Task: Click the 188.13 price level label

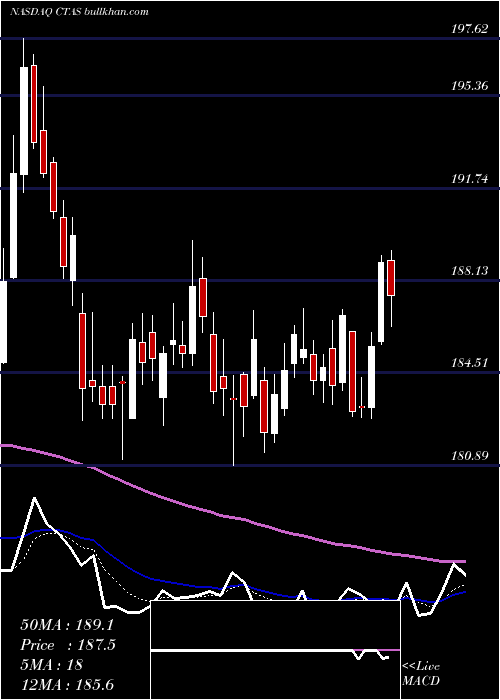Action: click(469, 271)
